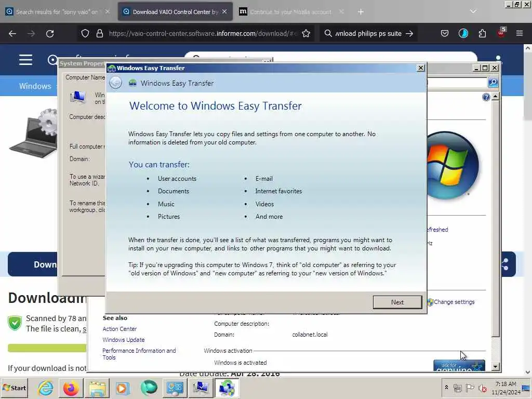The width and height of the screenshot is (532, 399).
Task: Click Change settings link in System window
Action: [454, 302]
